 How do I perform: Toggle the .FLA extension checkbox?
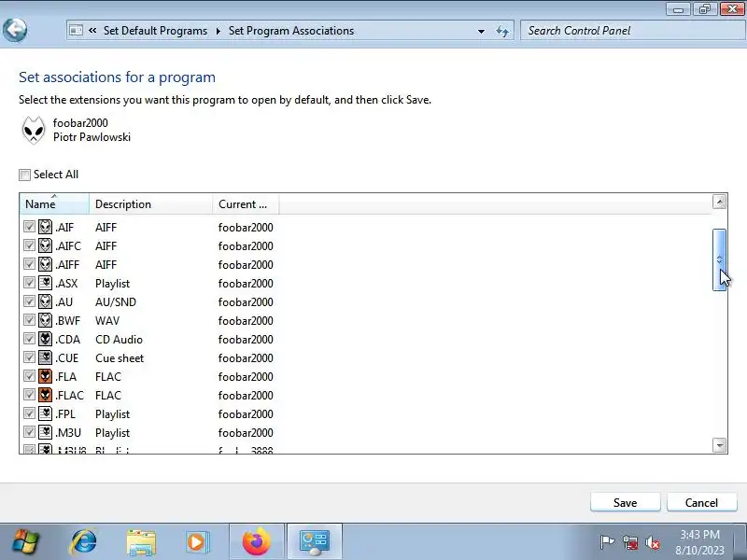pos(29,376)
